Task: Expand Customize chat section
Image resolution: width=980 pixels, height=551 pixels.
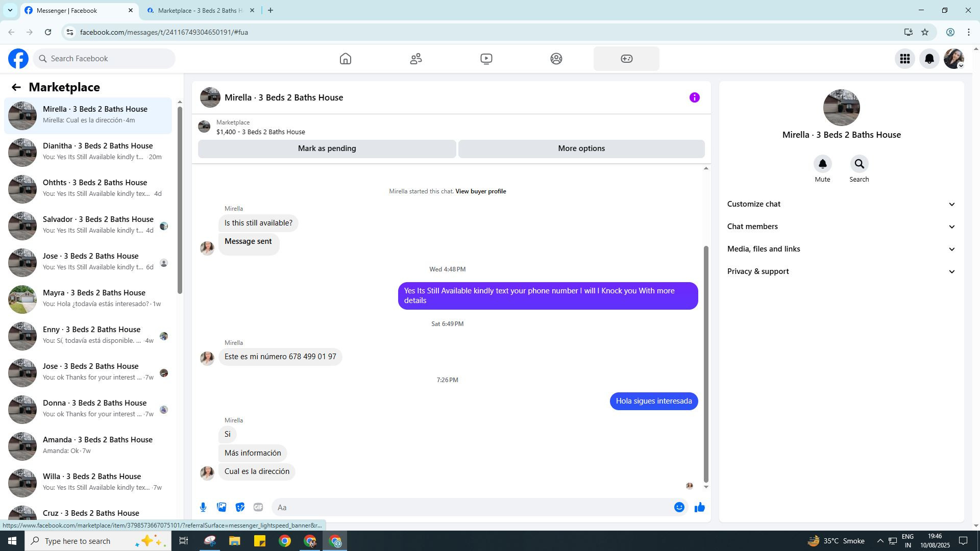Action: [x=841, y=204]
